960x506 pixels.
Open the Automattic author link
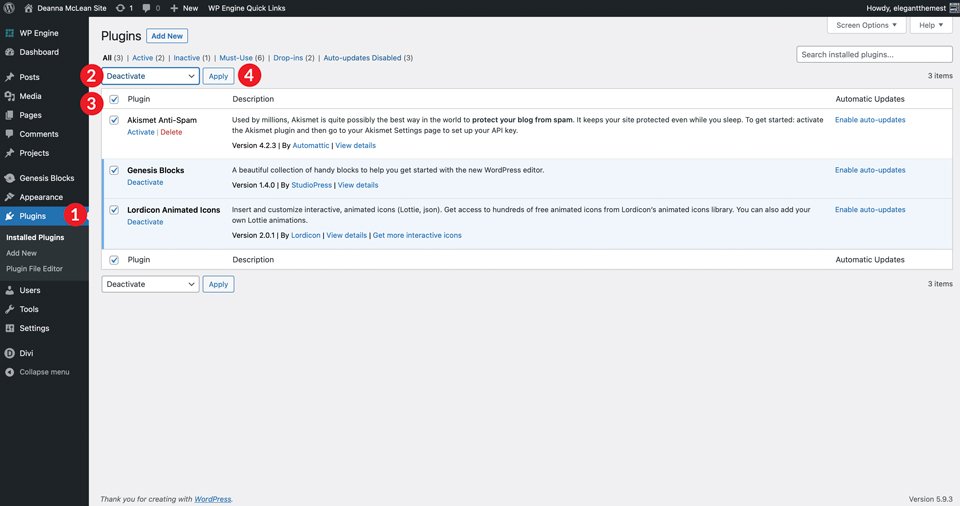pyautogui.click(x=311, y=145)
